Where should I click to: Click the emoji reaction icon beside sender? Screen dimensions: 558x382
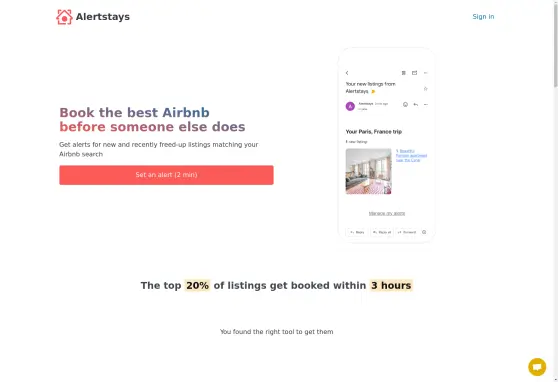click(405, 104)
